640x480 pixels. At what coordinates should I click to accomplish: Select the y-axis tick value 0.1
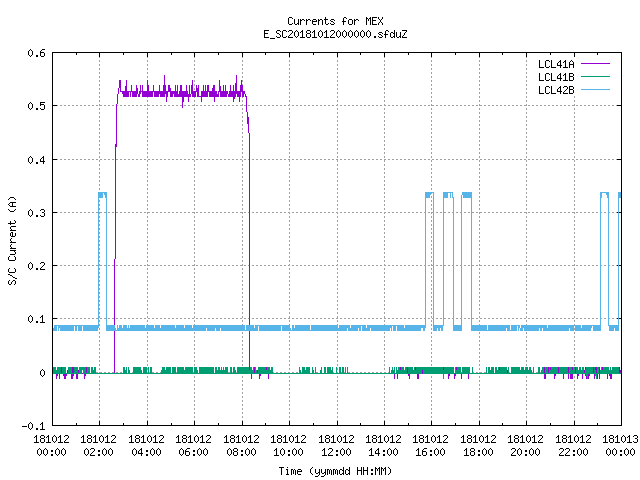(x=36, y=319)
